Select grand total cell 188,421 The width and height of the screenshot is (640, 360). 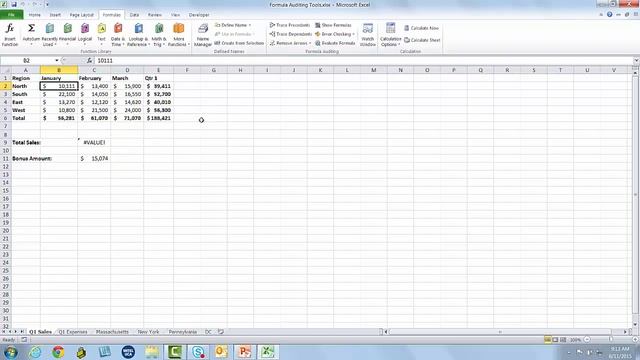[x=158, y=118]
